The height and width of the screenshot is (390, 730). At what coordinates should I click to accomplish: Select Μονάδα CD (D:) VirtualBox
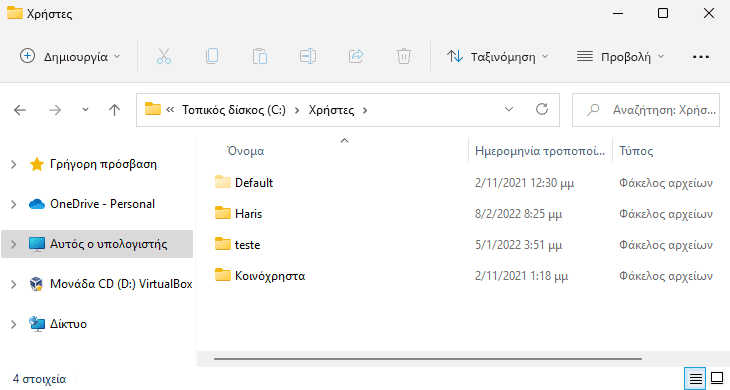pyautogui.click(x=121, y=283)
